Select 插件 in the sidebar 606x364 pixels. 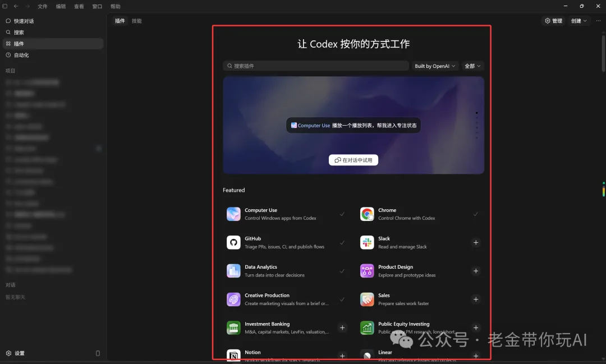click(x=53, y=44)
